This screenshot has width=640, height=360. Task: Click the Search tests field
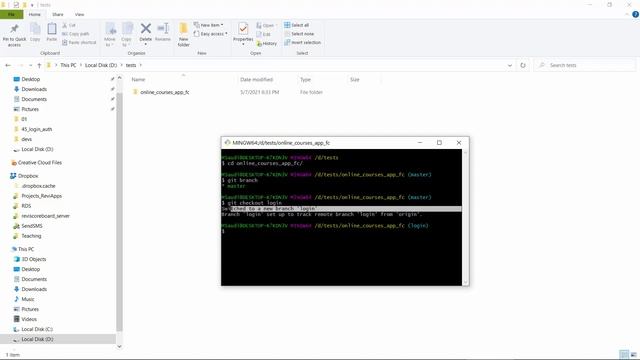click(x=585, y=65)
